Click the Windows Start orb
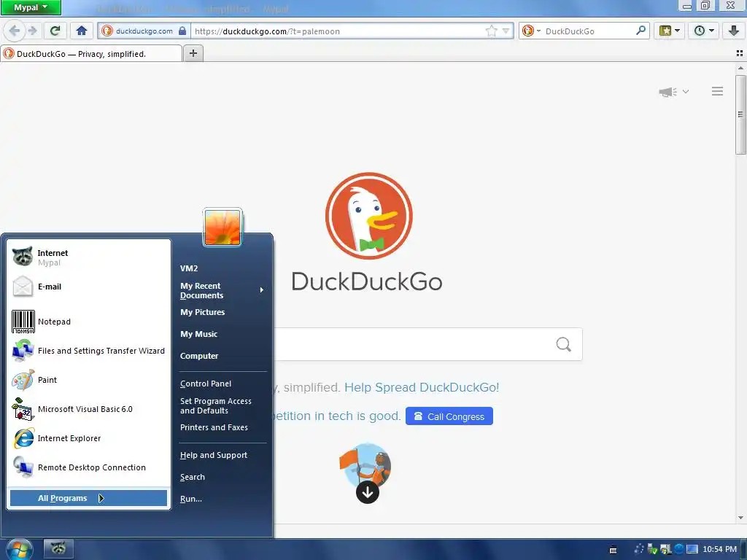Image resolution: width=747 pixels, height=560 pixels. 18,550
